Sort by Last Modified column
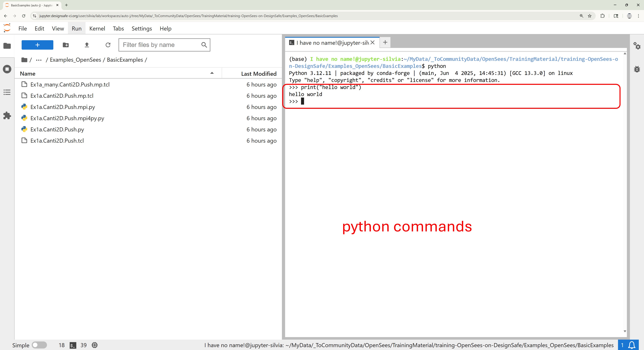The image size is (644, 350). pos(258,74)
